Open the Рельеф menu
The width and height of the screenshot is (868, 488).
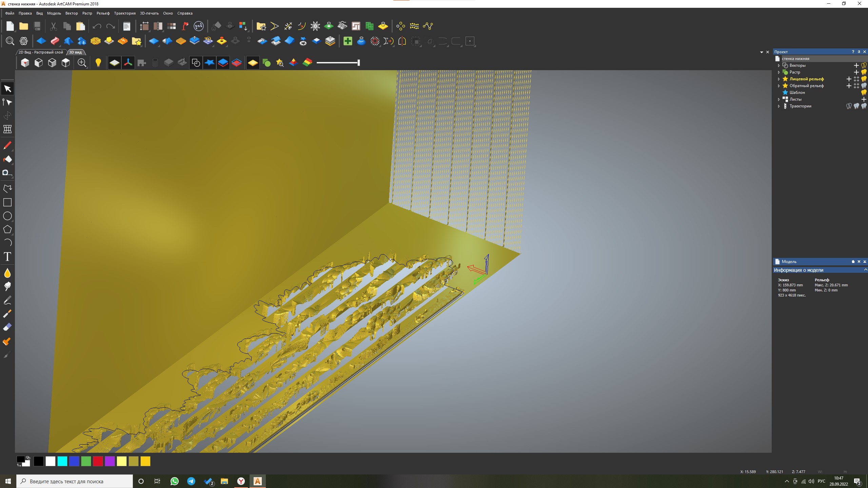click(x=103, y=13)
